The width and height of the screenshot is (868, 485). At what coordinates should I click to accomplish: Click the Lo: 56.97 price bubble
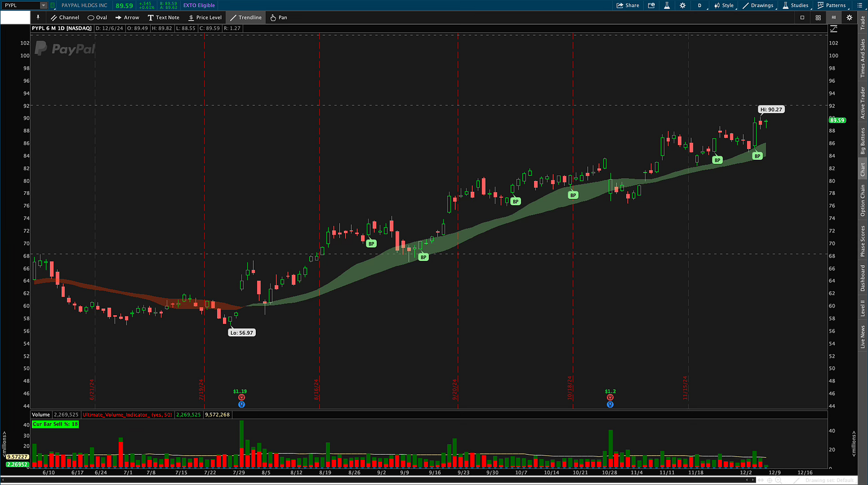[242, 332]
